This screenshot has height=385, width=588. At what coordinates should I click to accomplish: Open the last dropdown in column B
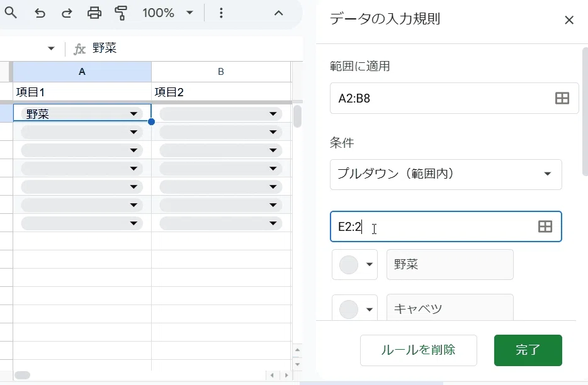click(x=273, y=223)
